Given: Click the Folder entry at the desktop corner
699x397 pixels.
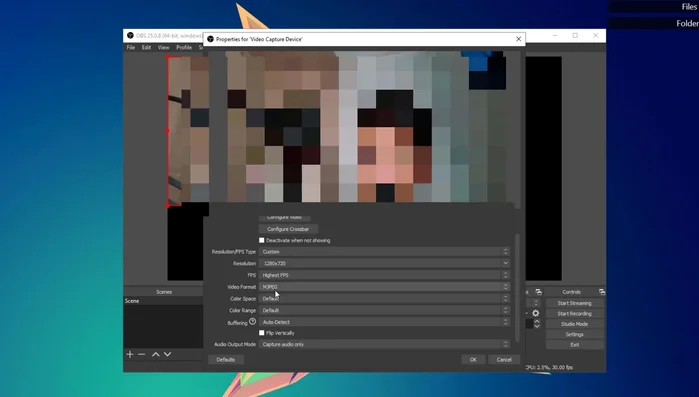Looking at the screenshot, I should pyautogui.click(x=687, y=24).
